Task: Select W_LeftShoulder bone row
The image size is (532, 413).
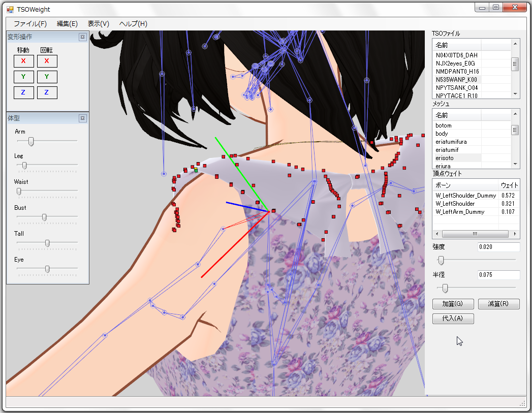Action: click(455, 204)
